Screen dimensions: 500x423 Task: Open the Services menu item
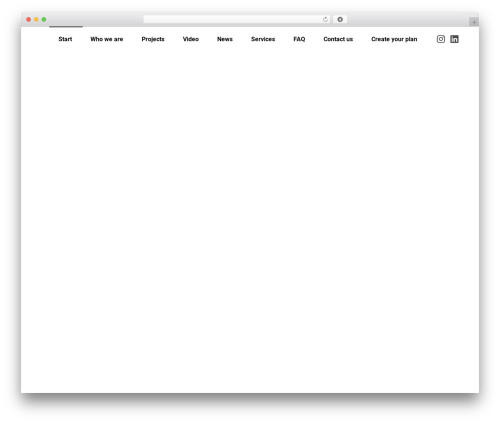[x=263, y=39]
